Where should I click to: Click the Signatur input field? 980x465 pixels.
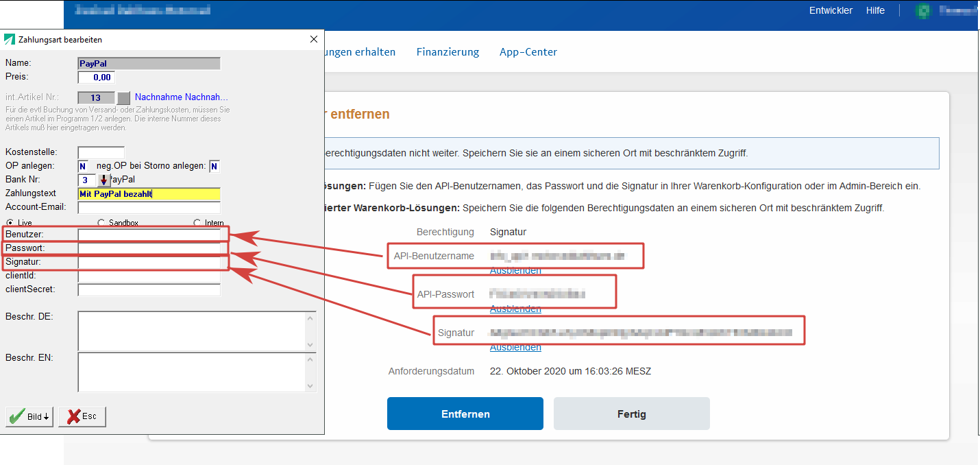149,262
